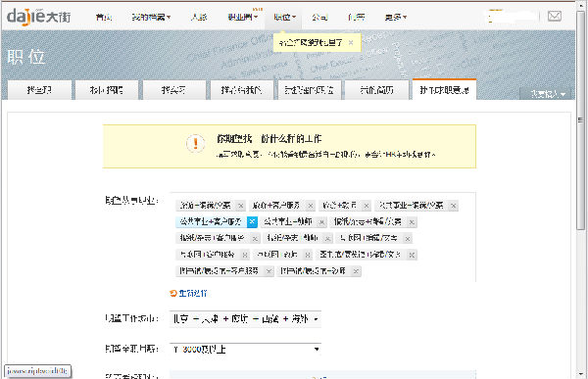Remove the 旅游+编辑/文案 tag
This screenshot has height=379, width=588.
(x=241, y=206)
